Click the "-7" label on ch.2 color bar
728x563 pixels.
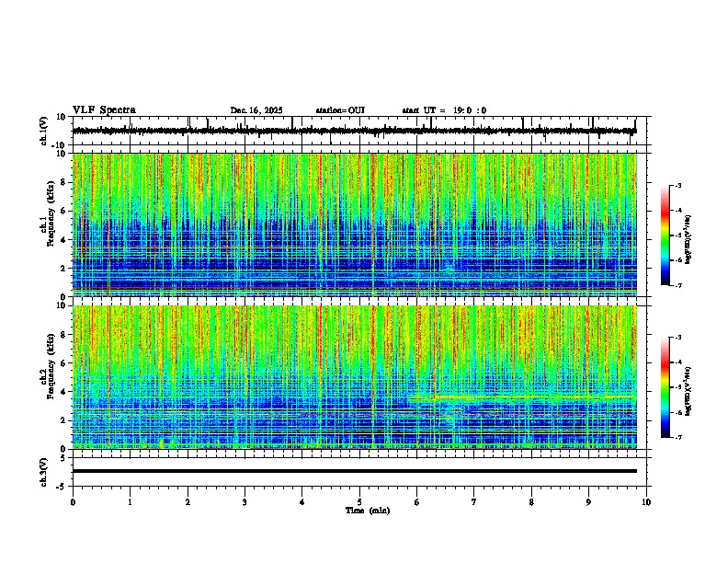678,438
